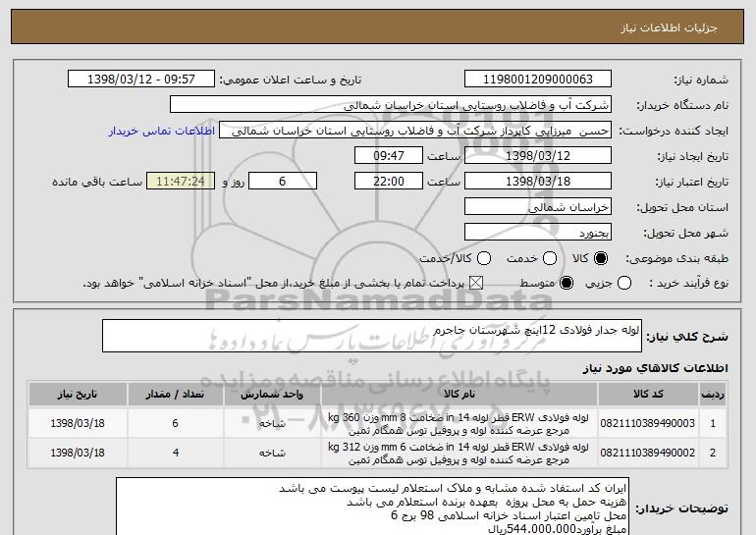Click the row number 1 cell
The height and width of the screenshot is (535, 756).
[x=713, y=424]
